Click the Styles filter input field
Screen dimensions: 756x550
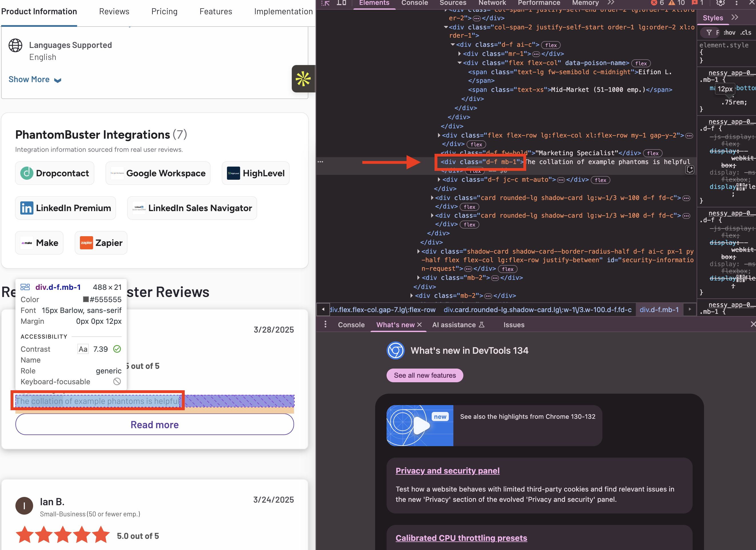pos(718,33)
